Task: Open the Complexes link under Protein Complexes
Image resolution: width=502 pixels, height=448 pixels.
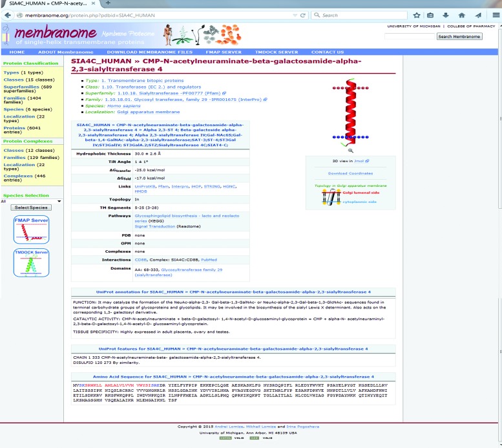Action: 18,176
